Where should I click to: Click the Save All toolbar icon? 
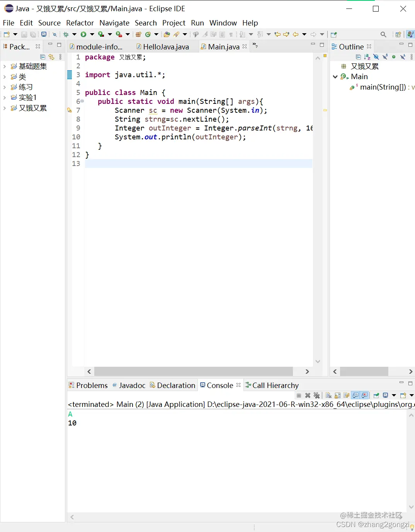33,34
